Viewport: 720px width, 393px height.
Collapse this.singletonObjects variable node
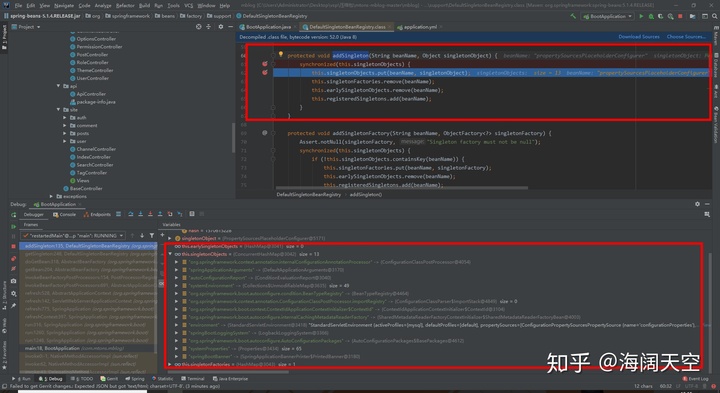(x=170, y=254)
